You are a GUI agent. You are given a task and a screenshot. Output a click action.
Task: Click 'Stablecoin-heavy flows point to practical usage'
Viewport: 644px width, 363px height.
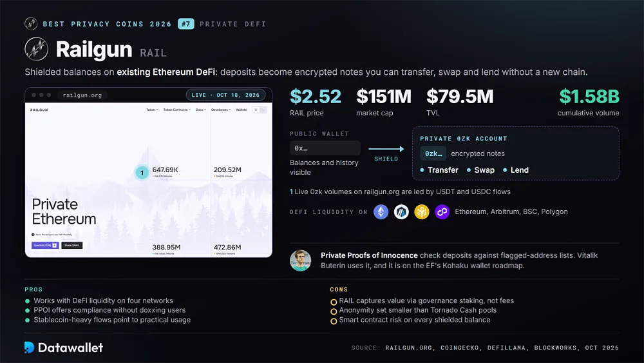[112, 319]
